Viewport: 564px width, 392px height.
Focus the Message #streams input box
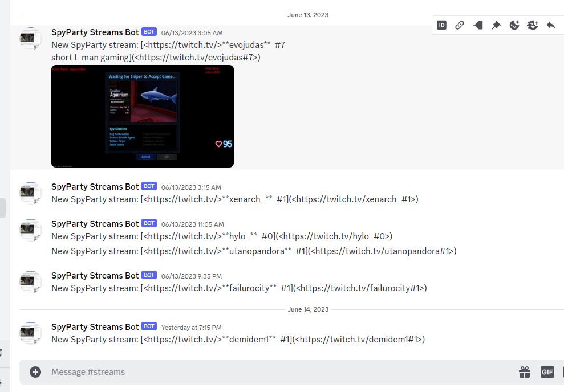(x=281, y=372)
